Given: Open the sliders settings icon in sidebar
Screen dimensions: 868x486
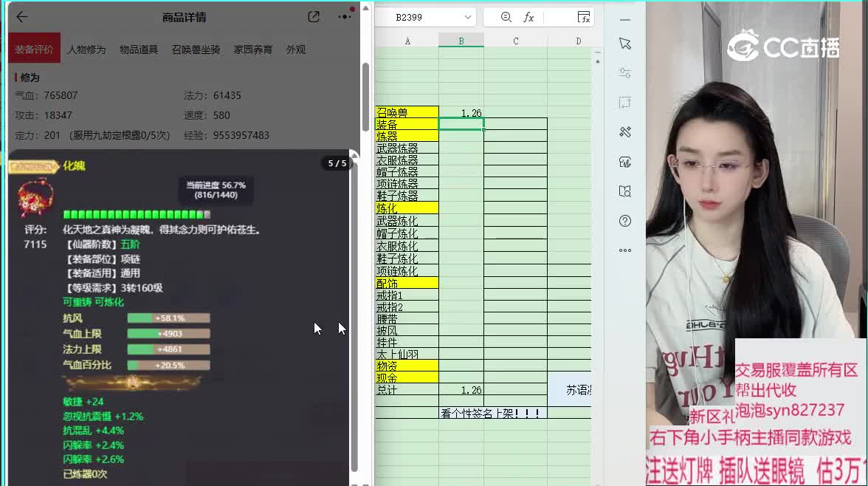Looking at the screenshot, I should click(625, 73).
